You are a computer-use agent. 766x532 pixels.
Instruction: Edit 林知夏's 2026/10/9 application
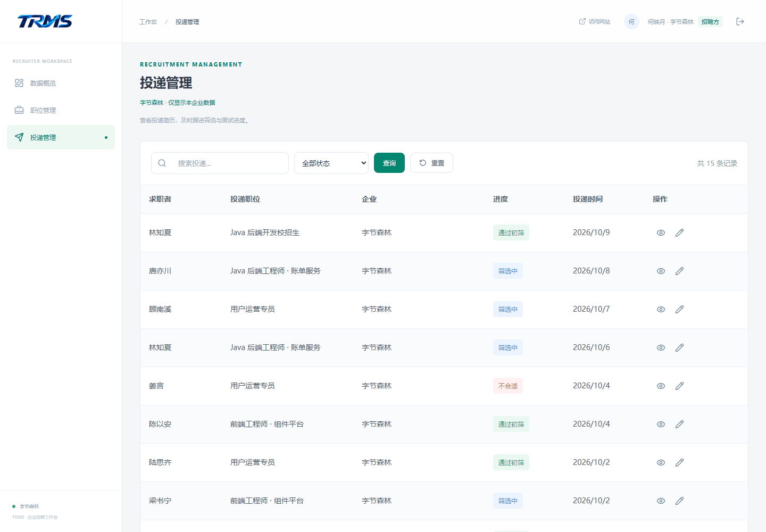(679, 232)
